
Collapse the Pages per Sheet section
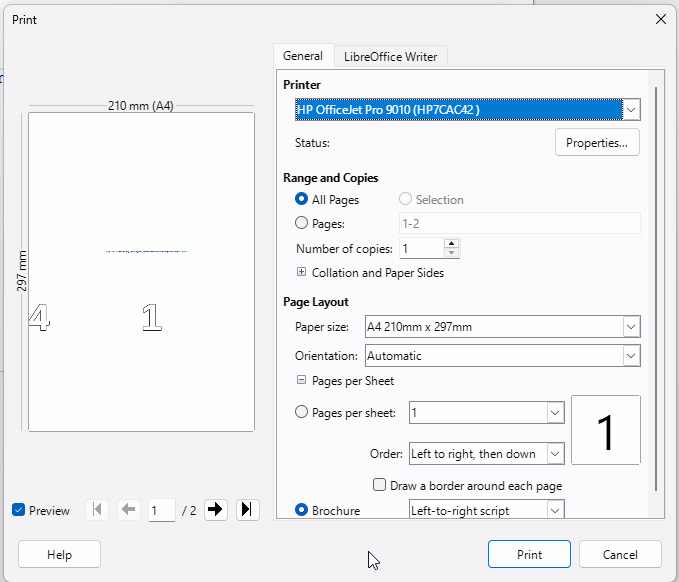[x=301, y=381]
